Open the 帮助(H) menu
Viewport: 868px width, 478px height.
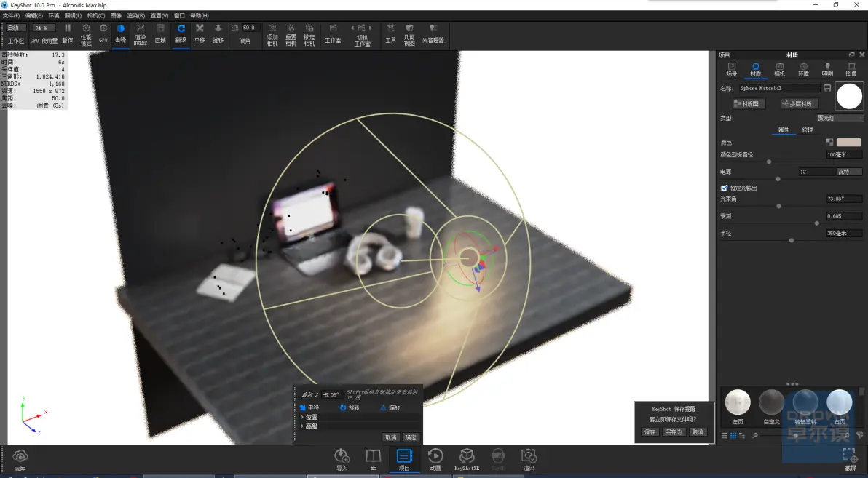tap(200, 15)
